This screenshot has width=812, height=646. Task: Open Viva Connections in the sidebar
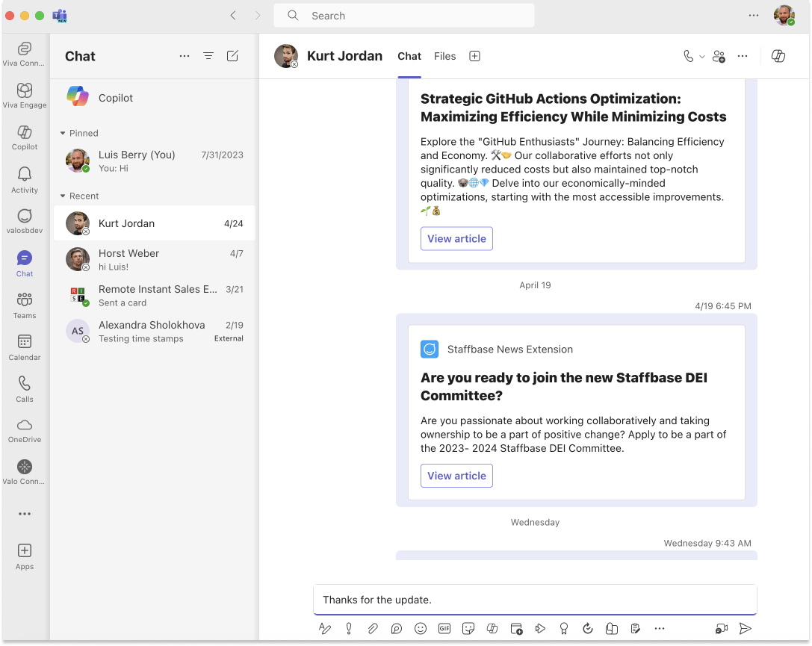(x=25, y=55)
